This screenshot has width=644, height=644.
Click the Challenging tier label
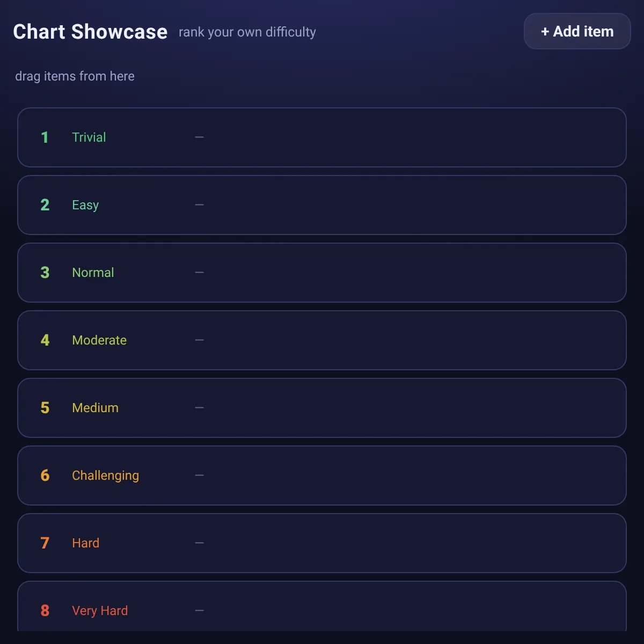105,475
